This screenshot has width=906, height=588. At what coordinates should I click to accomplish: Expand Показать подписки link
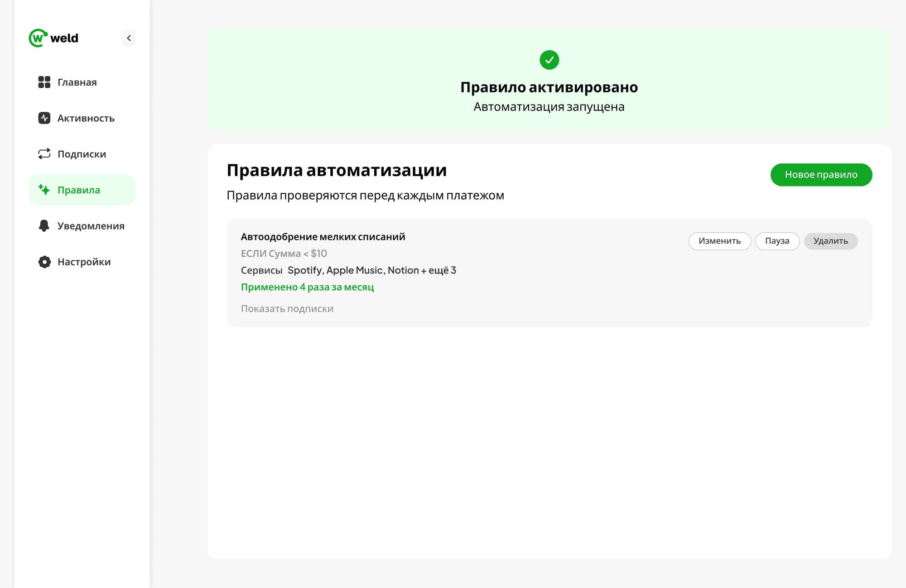(287, 309)
